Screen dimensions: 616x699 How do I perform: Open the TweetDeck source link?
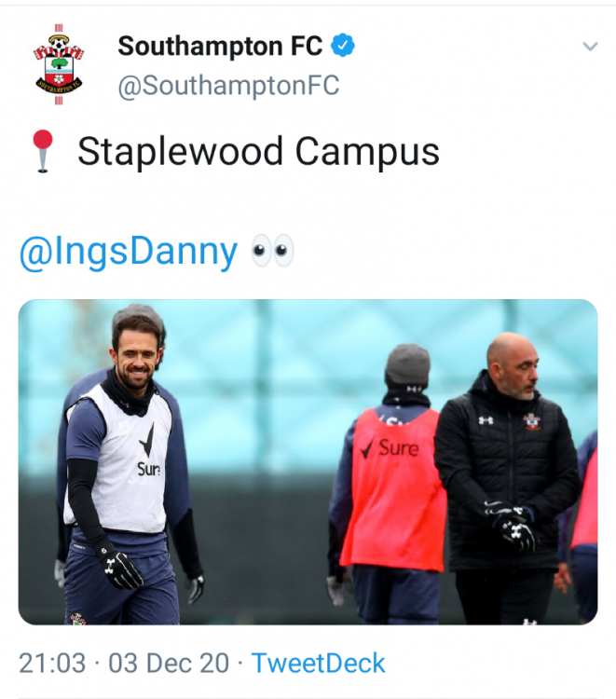(319, 663)
